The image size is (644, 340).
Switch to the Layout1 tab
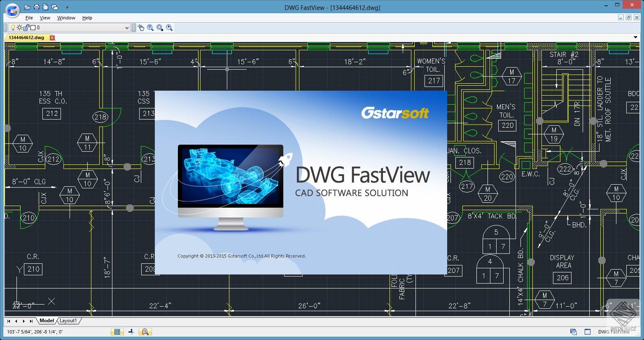point(68,321)
